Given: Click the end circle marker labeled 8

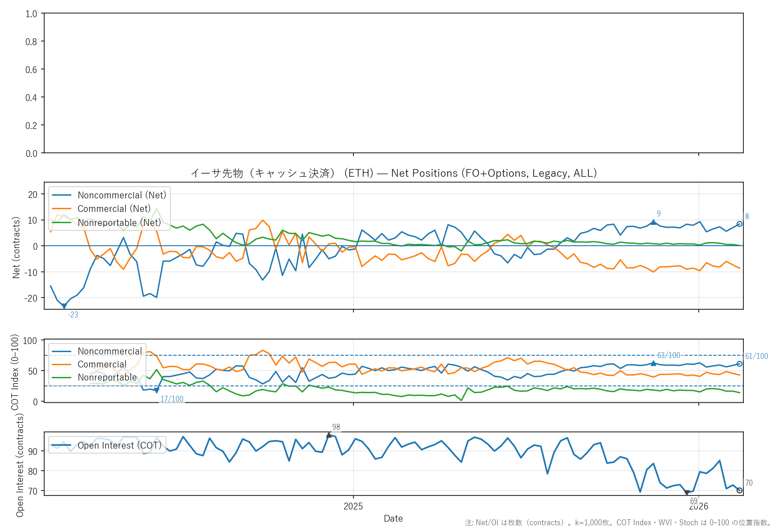Looking at the screenshot, I should 739,224.
